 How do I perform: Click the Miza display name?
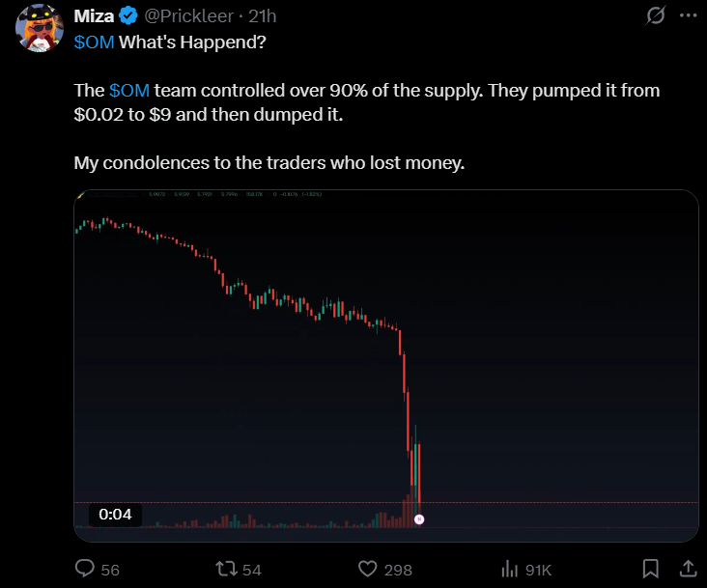point(94,16)
